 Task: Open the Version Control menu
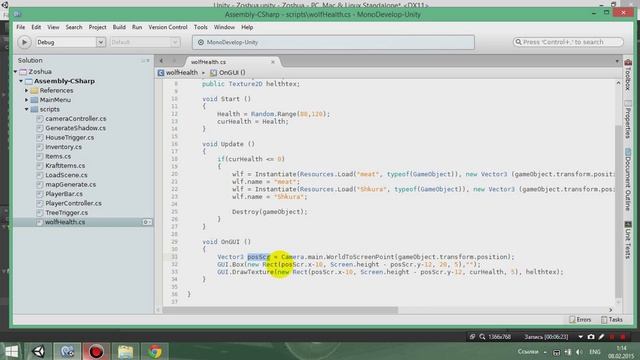(168, 27)
